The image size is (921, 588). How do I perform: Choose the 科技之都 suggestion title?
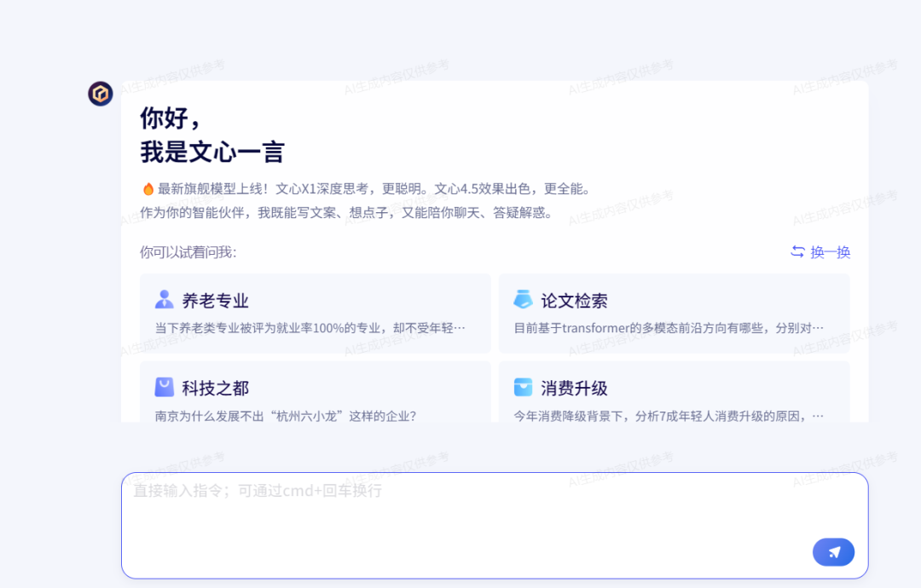tap(215, 389)
